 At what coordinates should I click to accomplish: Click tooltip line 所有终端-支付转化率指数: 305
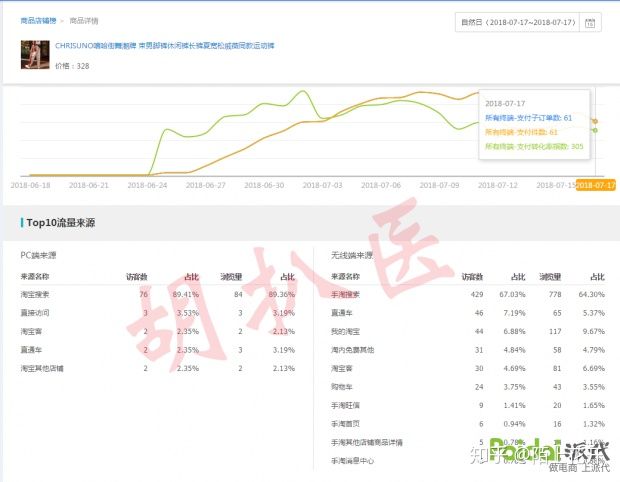(x=534, y=146)
